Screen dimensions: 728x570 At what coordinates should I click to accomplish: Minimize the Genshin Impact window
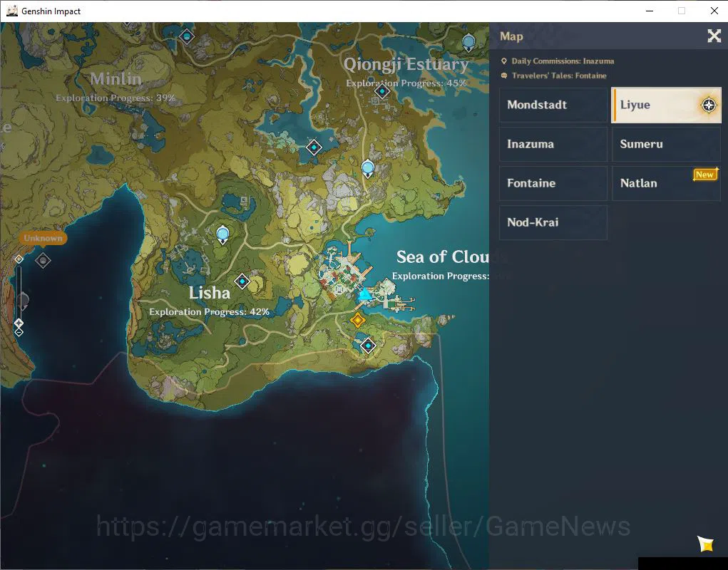tap(650, 11)
